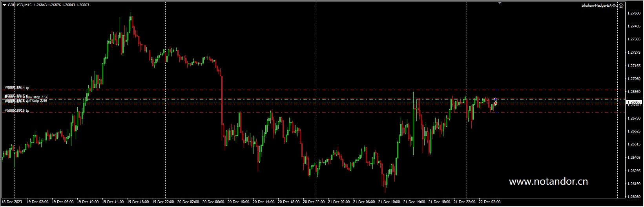Click the chart shift triangle marker at the top
Screen dimensions: 644x207
[500, 3]
